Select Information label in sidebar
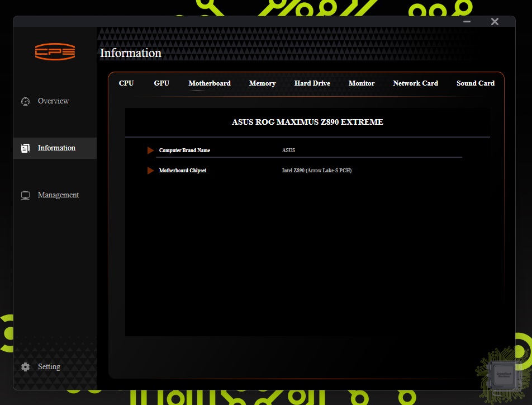Screen dimensions: 532x405 pos(56,148)
